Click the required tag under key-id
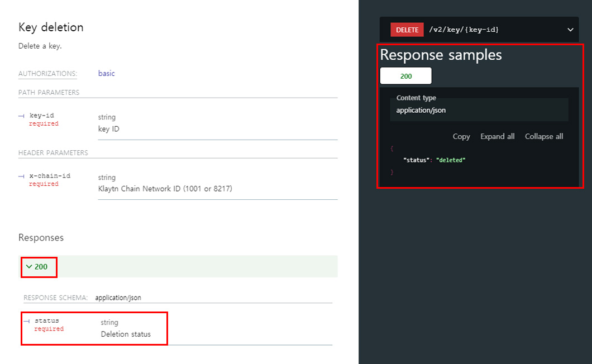 coord(44,123)
